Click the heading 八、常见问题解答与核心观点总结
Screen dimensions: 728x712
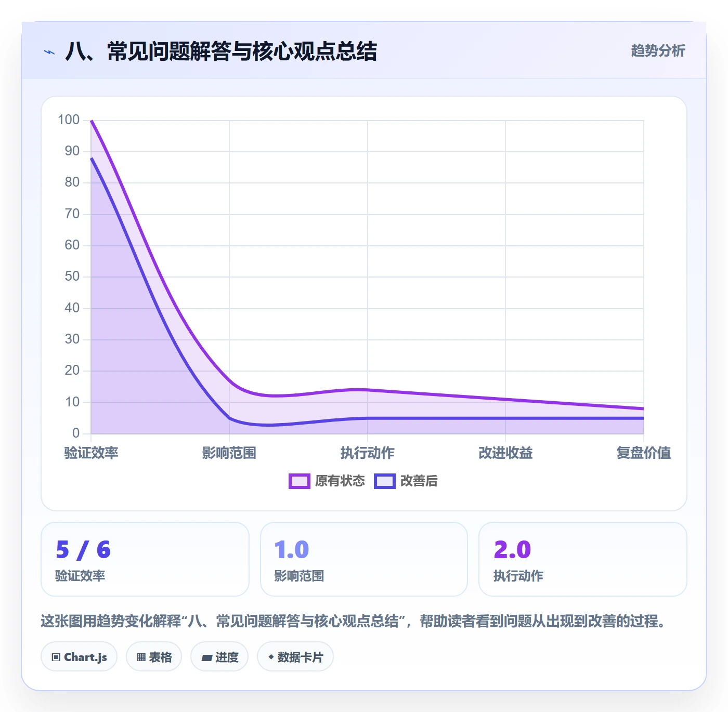221,51
